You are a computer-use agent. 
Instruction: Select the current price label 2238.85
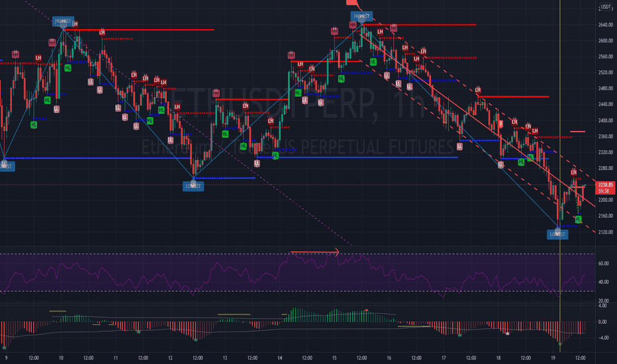(605, 185)
